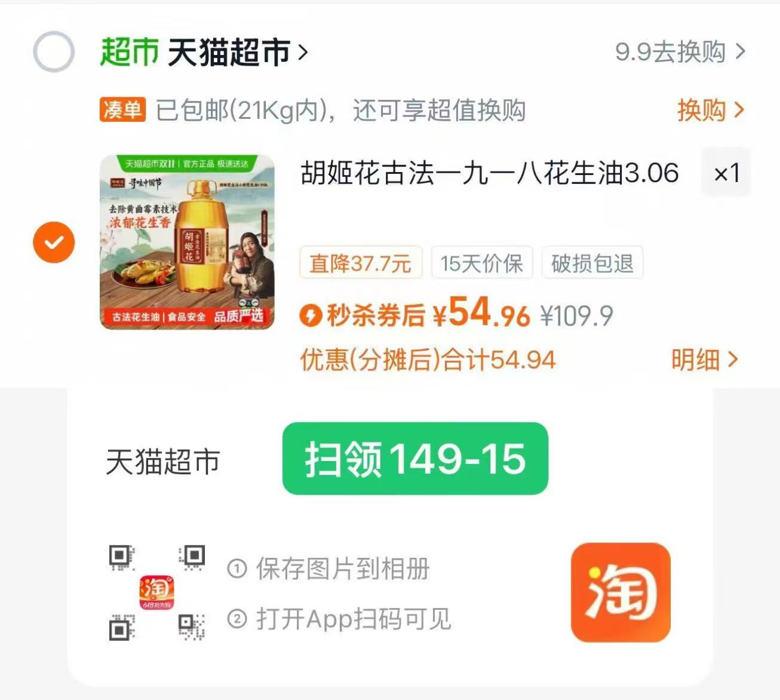Open the 天猫超市 store chevron
The height and width of the screenshot is (700, 780).
tap(303, 53)
